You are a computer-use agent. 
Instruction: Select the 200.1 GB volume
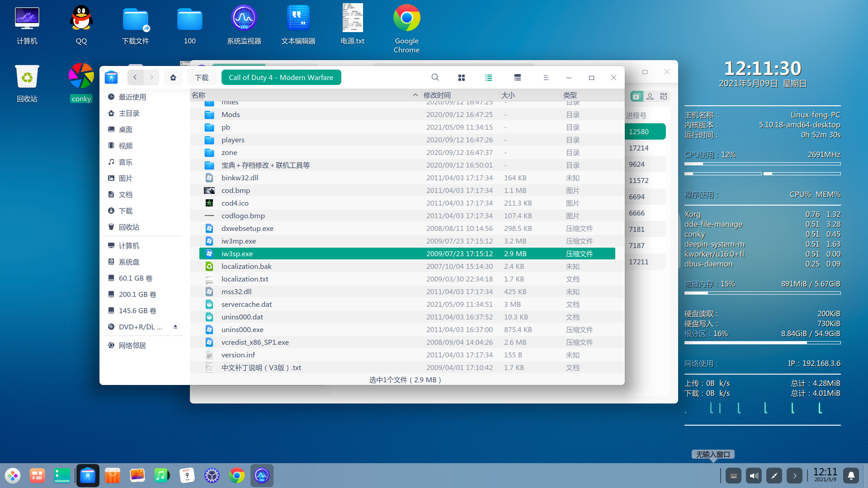(137, 295)
